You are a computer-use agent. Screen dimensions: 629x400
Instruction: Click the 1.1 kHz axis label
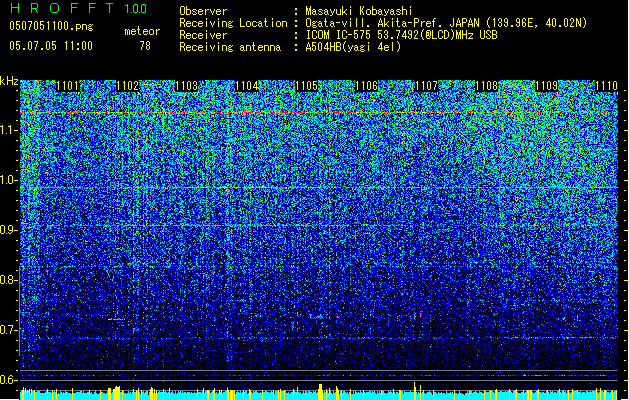coord(9,130)
